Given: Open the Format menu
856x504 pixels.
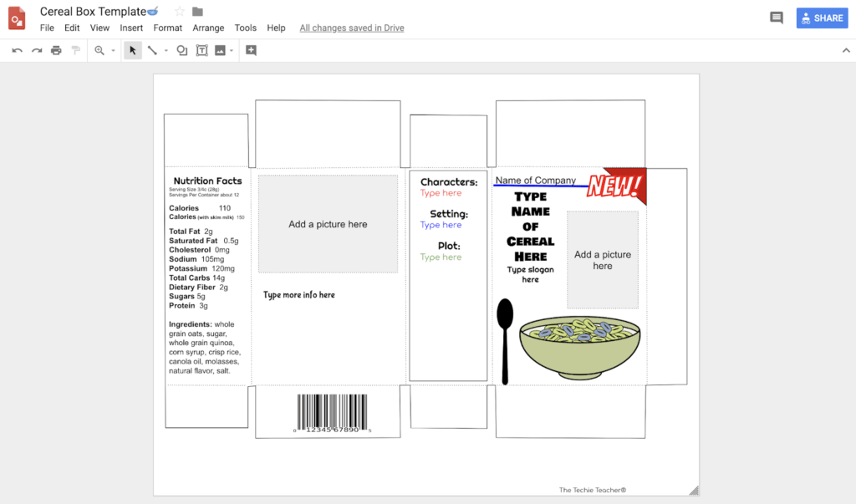Looking at the screenshot, I should click(x=167, y=28).
